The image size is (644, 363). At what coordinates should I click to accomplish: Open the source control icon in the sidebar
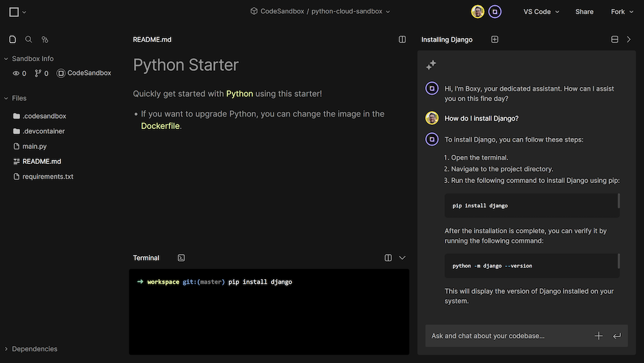(x=44, y=39)
